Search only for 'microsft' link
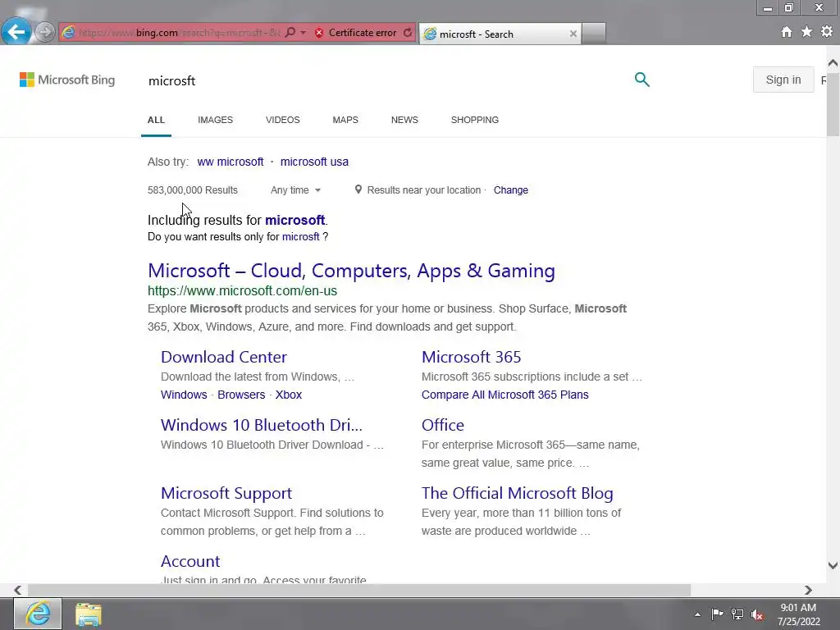The height and width of the screenshot is (630, 840). coord(300,237)
